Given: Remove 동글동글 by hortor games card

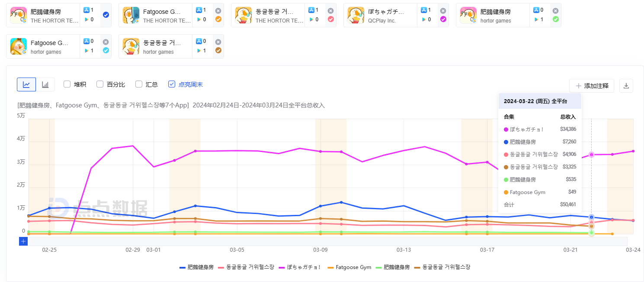Looking at the screenshot, I should [218, 42].
